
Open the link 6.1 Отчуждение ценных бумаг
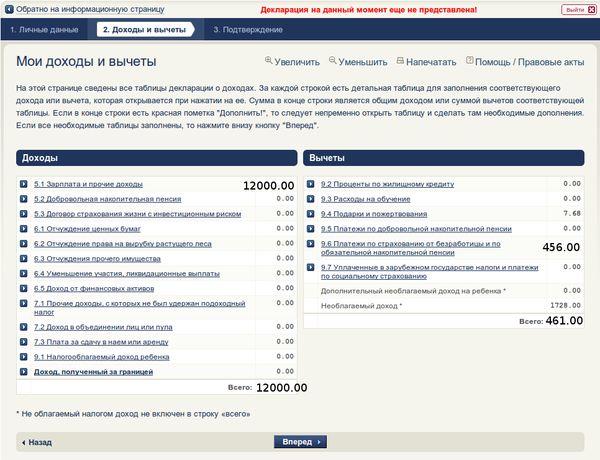click(87, 229)
